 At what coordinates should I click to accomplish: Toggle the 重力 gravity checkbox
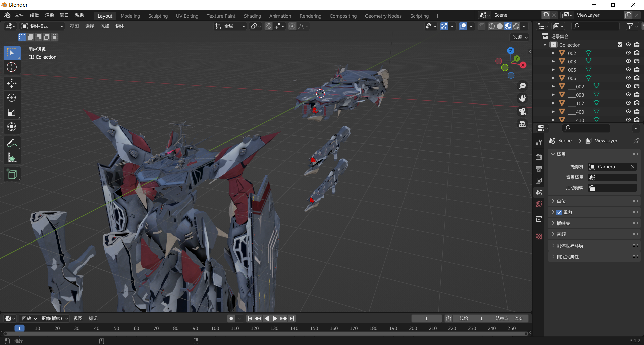coord(559,212)
